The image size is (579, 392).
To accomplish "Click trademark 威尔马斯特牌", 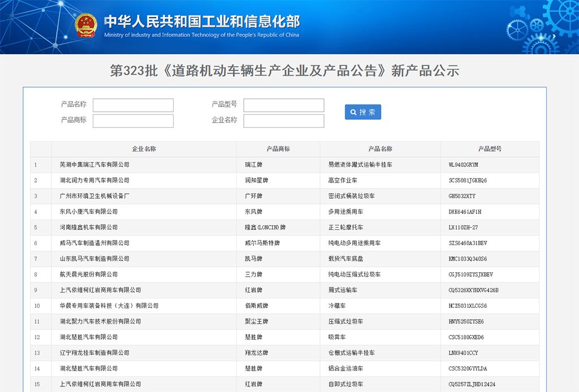I will pos(262,243).
